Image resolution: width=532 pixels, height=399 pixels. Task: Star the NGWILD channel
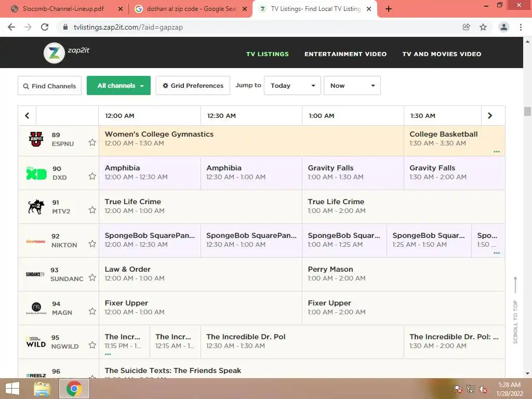(x=92, y=345)
